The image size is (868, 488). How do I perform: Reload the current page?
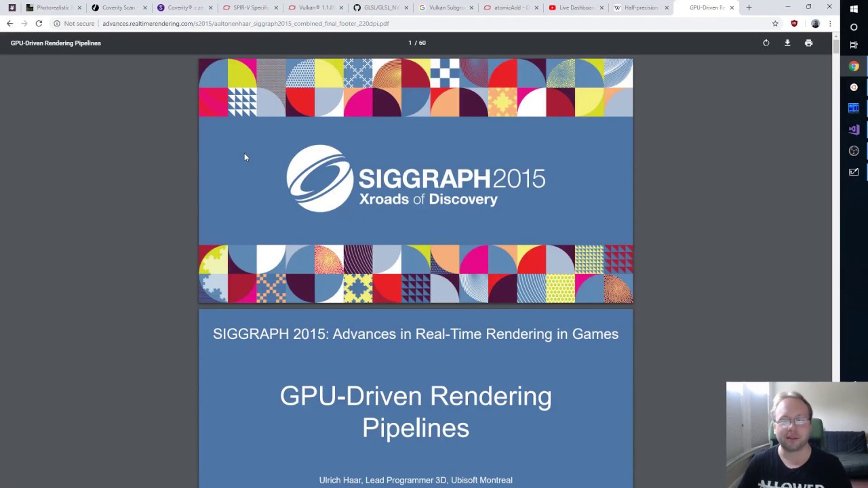point(39,23)
